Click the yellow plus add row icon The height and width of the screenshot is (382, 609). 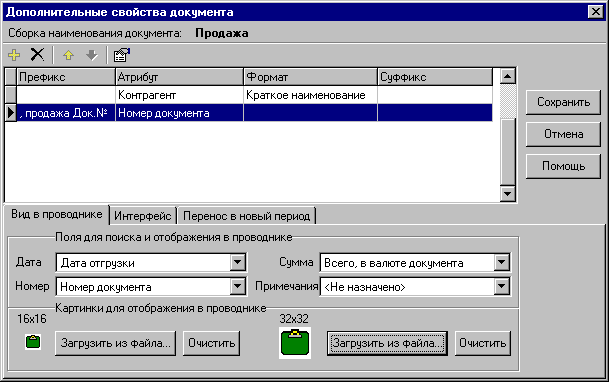click(14, 55)
